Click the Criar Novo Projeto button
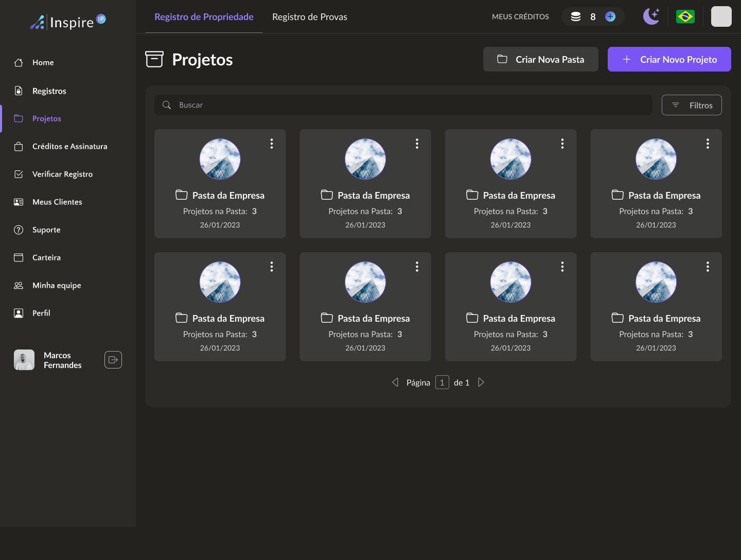741x560 pixels. [669, 59]
